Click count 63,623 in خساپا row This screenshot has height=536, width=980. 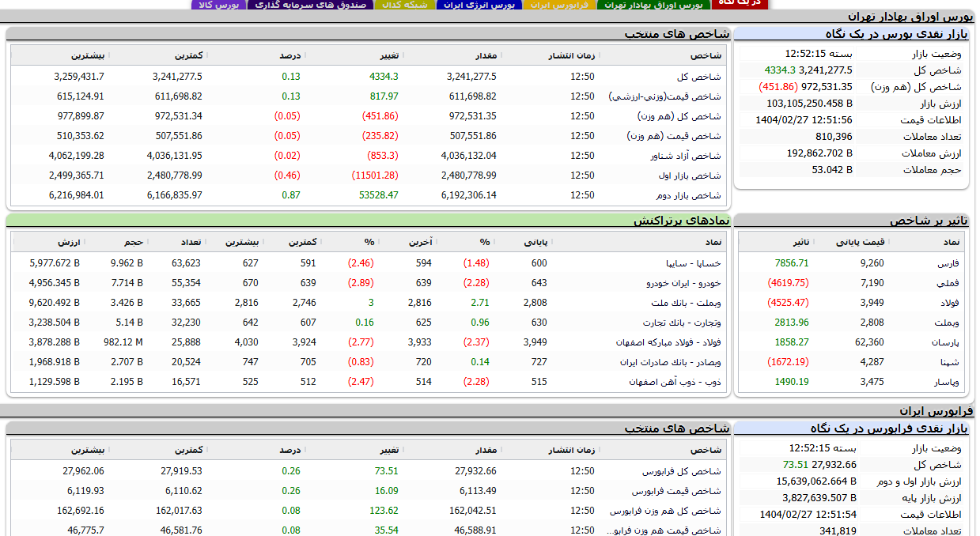pos(186,263)
